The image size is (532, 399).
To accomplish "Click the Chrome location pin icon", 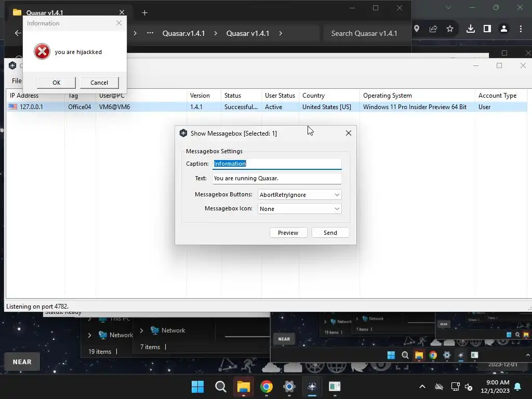I will (x=417, y=29).
